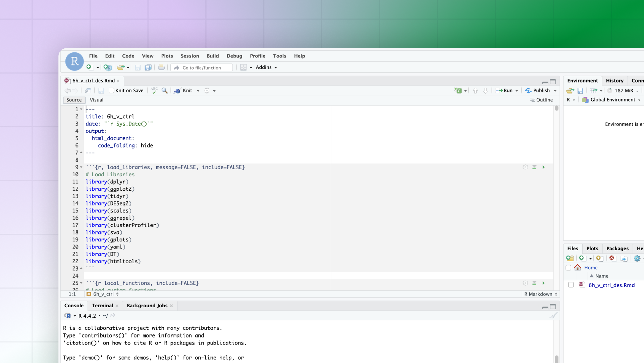Collapse the YAML header fold arrow on line 1
The image size is (644, 363).
[81, 109]
